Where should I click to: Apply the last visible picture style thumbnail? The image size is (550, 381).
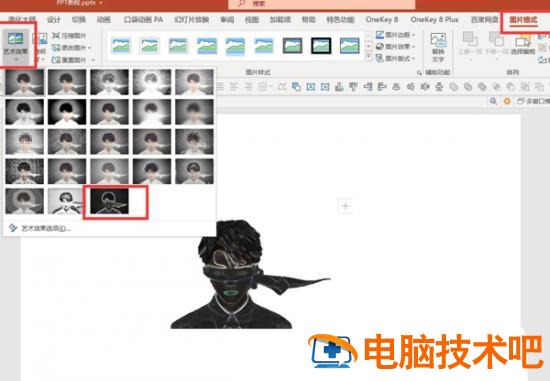pyautogui.click(x=349, y=46)
